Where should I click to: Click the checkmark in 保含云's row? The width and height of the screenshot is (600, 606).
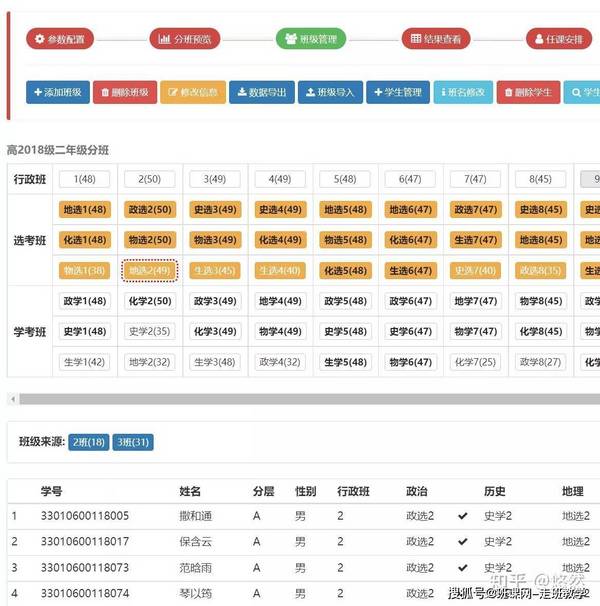[463, 542]
